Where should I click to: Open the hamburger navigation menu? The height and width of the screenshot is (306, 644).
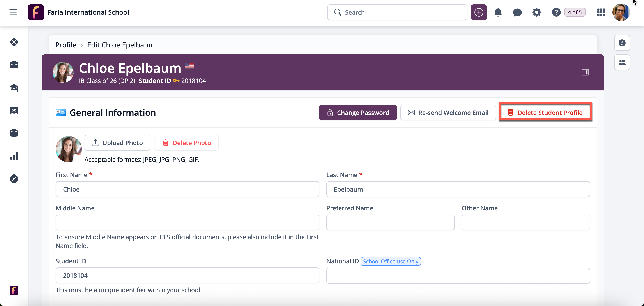tap(13, 12)
